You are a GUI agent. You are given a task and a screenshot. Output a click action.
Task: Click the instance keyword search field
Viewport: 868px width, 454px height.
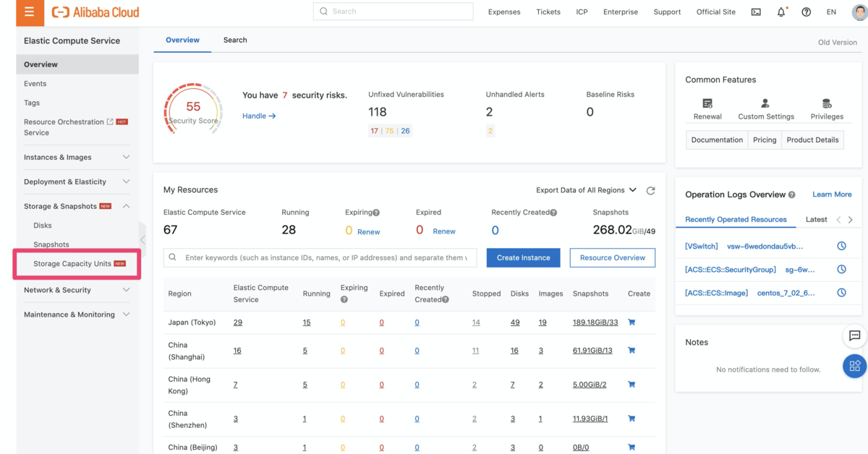(x=320, y=257)
